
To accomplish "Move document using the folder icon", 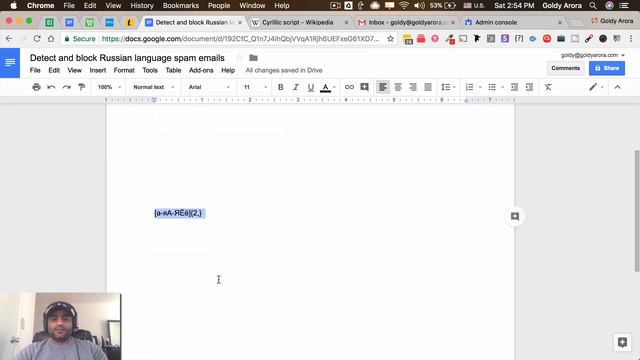I will click(253, 58).
